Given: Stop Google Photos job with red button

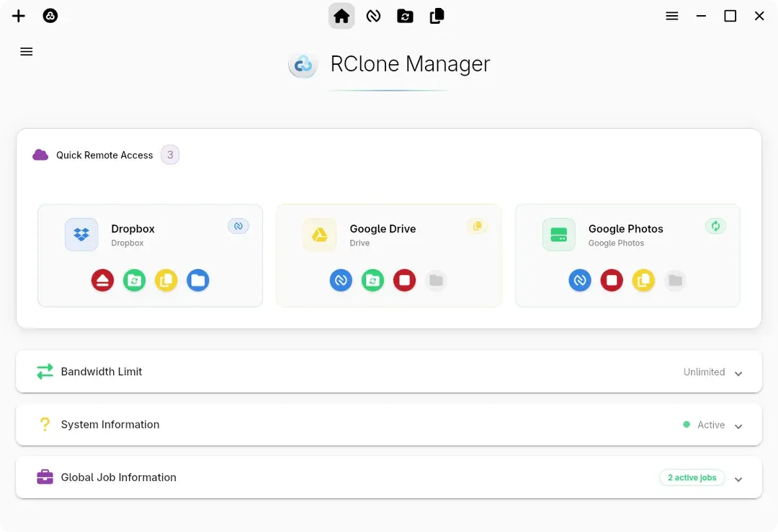Looking at the screenshot, I should [x=612, y=280].
